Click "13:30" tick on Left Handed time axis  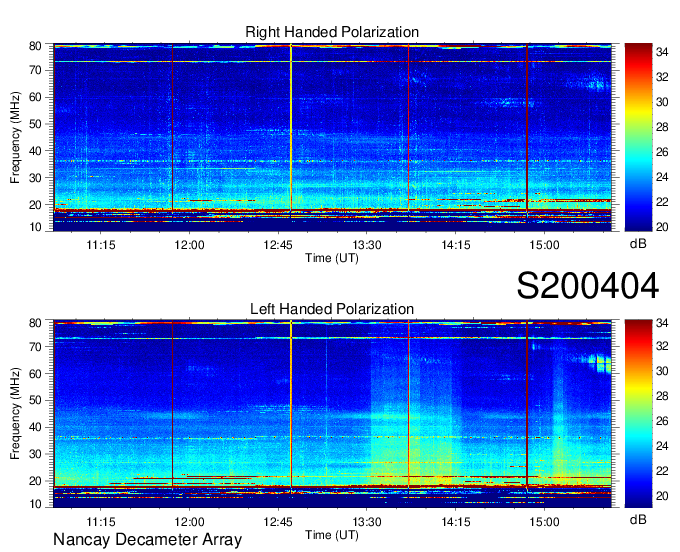(x=367, y=522)
